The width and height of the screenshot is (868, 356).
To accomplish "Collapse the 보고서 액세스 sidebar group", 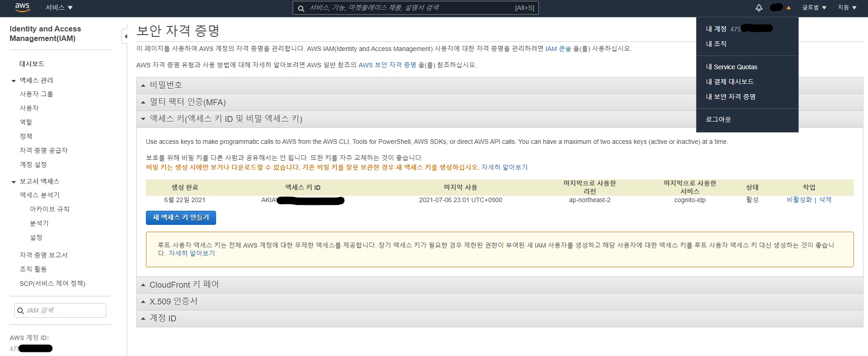I will point(14,182).
